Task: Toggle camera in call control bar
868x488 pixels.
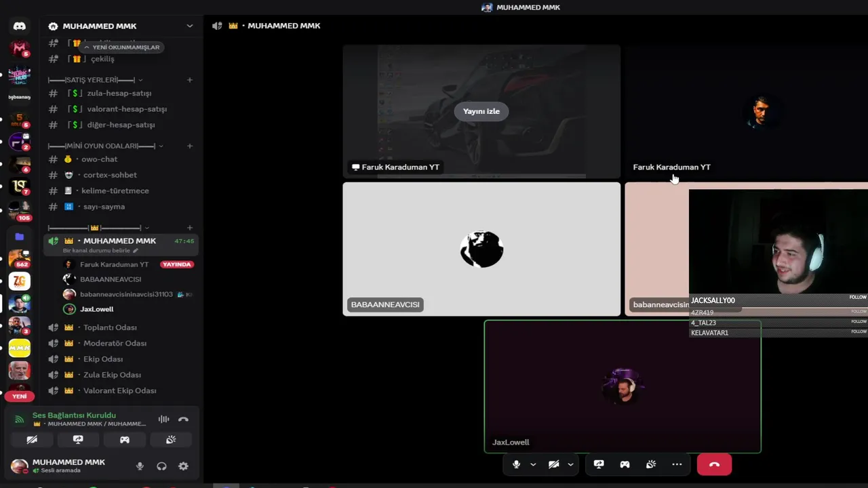Action: click(554, 464)
